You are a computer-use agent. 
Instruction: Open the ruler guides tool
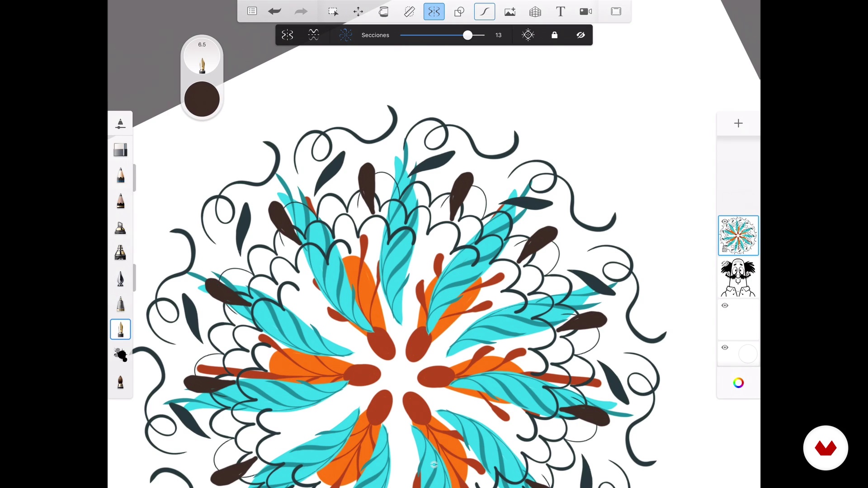pyautogui.click(x=409, y=11)
